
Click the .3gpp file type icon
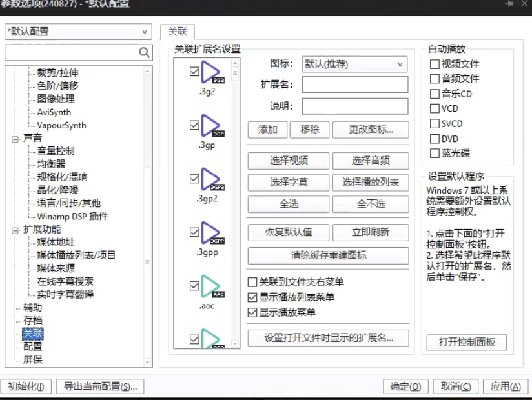[x=212, y=232]
